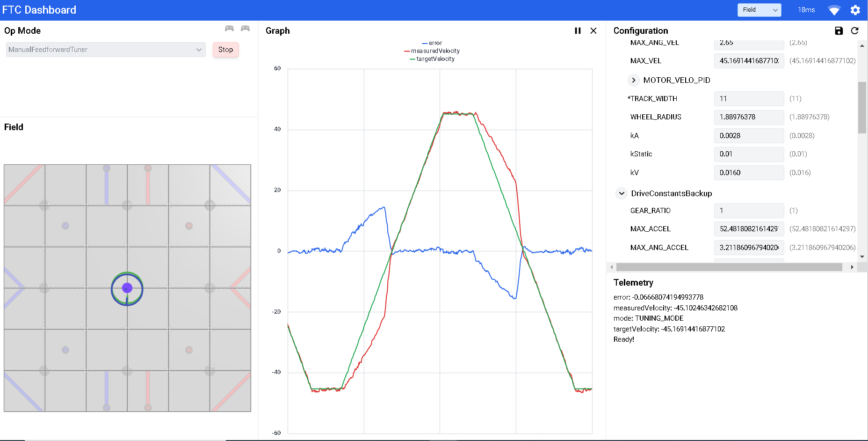
Task: Close the Graph panel
Action: (x=593, y=30)
